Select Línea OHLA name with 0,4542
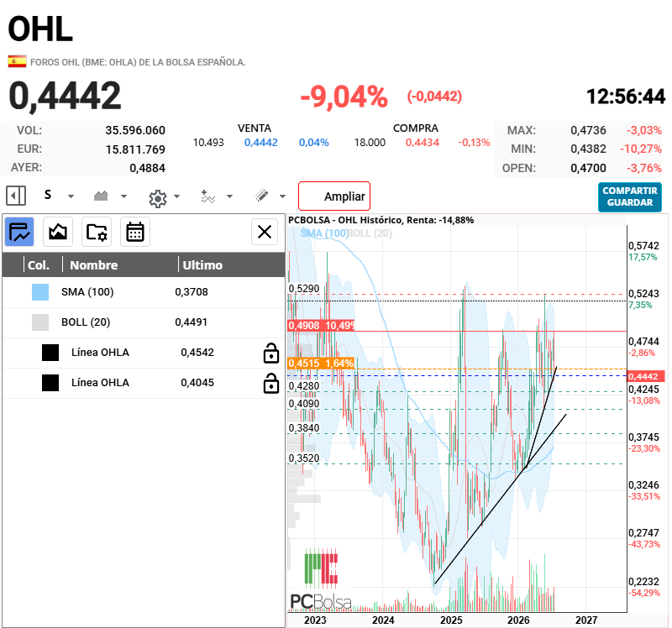The width and height of the screenshot is (672, 628). click(100, 353)
